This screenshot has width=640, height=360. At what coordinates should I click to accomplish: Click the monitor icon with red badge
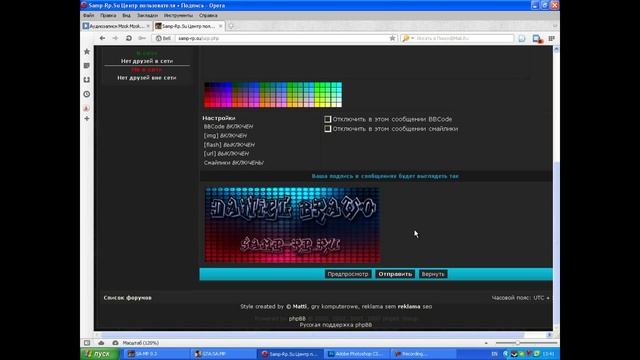pyautogui.click(x=537, y=39)
